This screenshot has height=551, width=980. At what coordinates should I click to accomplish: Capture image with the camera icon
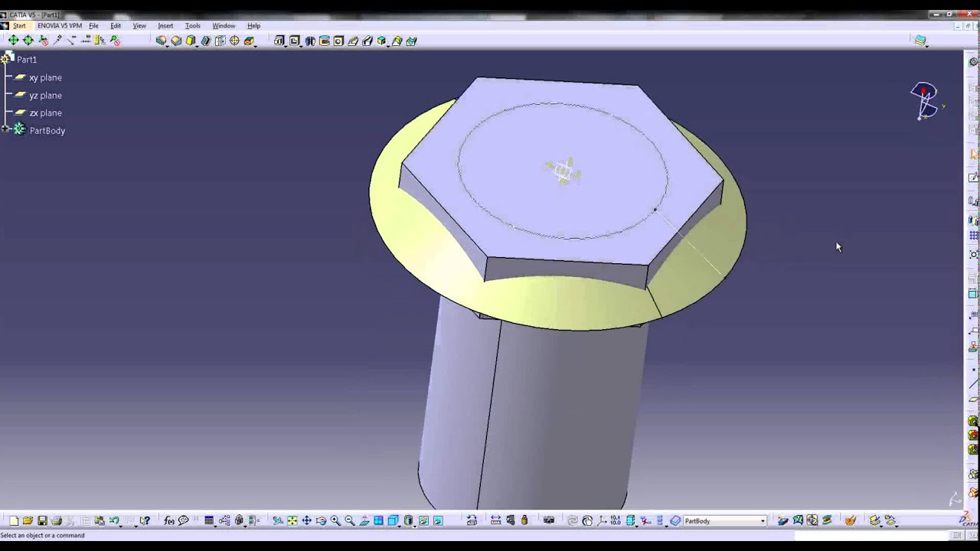coord(549,521)
